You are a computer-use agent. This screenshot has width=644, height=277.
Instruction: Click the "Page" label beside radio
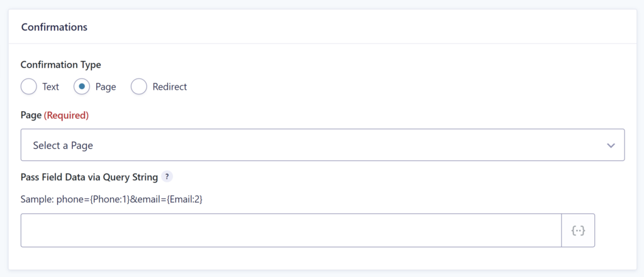point(106,87)
